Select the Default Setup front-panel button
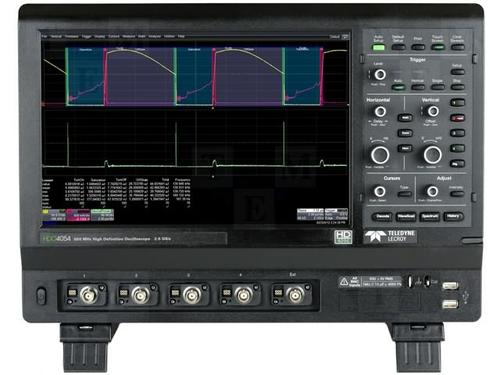This screenshot has width=500, height=375. pos(398,48)
